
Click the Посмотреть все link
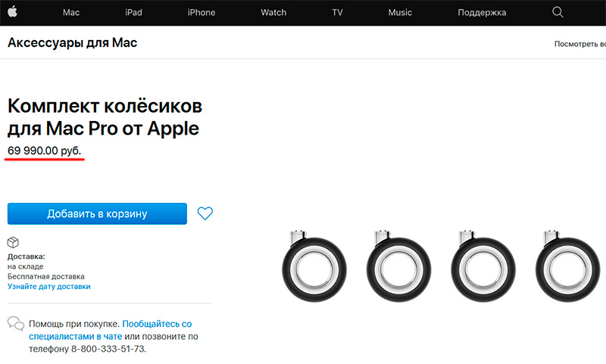[579, 44]
